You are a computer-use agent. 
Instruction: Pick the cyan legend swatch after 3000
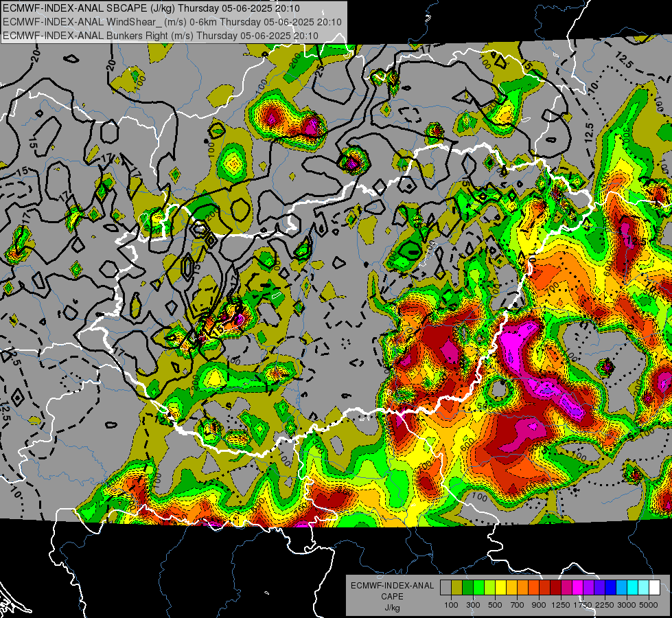tap(633, 588)
